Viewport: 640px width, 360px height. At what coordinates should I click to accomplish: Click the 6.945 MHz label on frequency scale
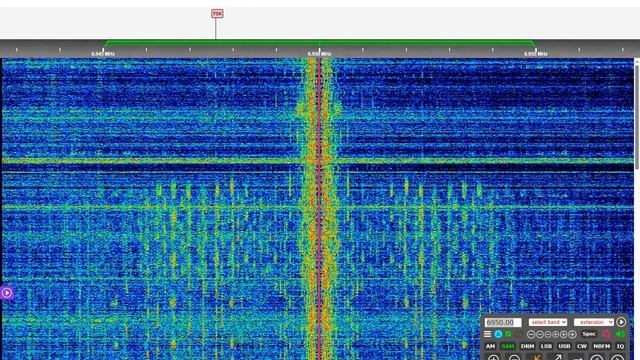point(103,53)
